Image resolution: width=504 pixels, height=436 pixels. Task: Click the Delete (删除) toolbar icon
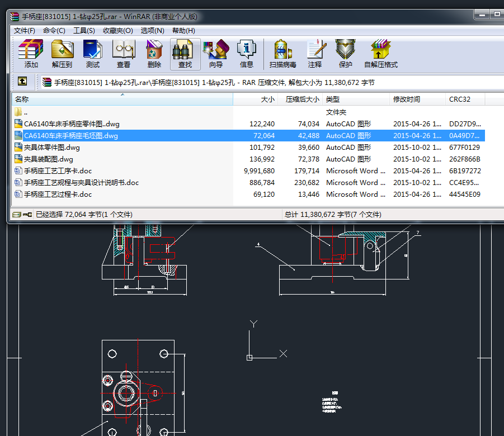coord(154,54)
